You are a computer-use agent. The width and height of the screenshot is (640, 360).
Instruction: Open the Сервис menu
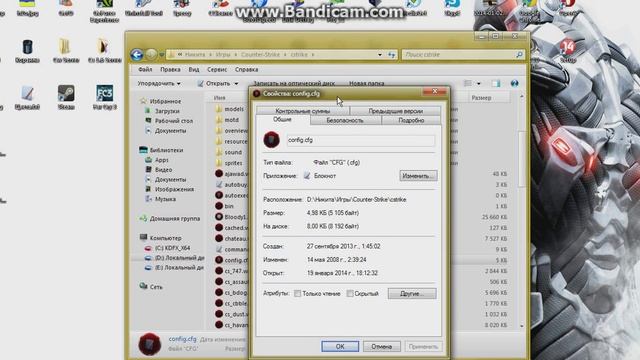coord(217,70)
